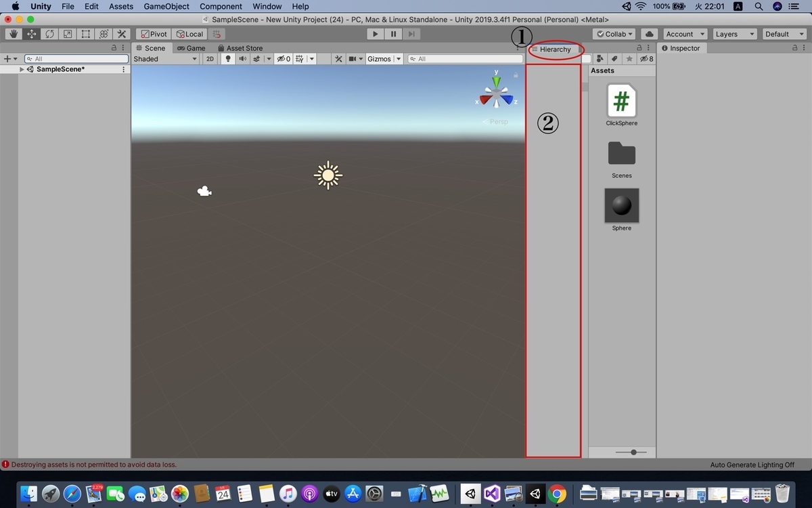This screenshot has width=812, height=508.
Task: Open Unity cloud services icon
Action: coord(649,34)
